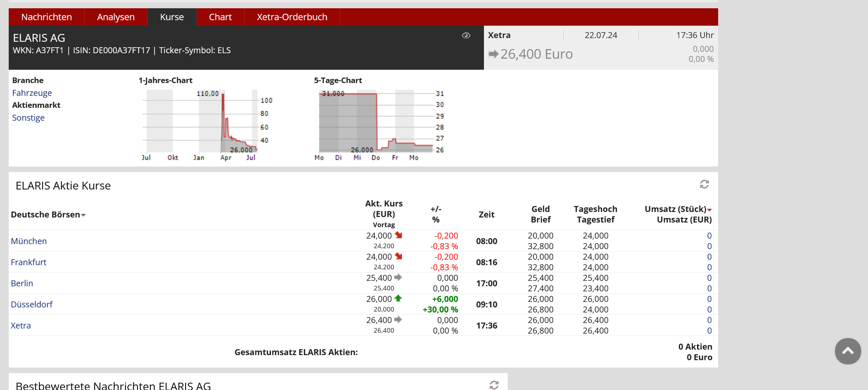This screenshot has height=390, width=868.
Task: Open the Fahrzeuge branch link
Action: point(32,93)
